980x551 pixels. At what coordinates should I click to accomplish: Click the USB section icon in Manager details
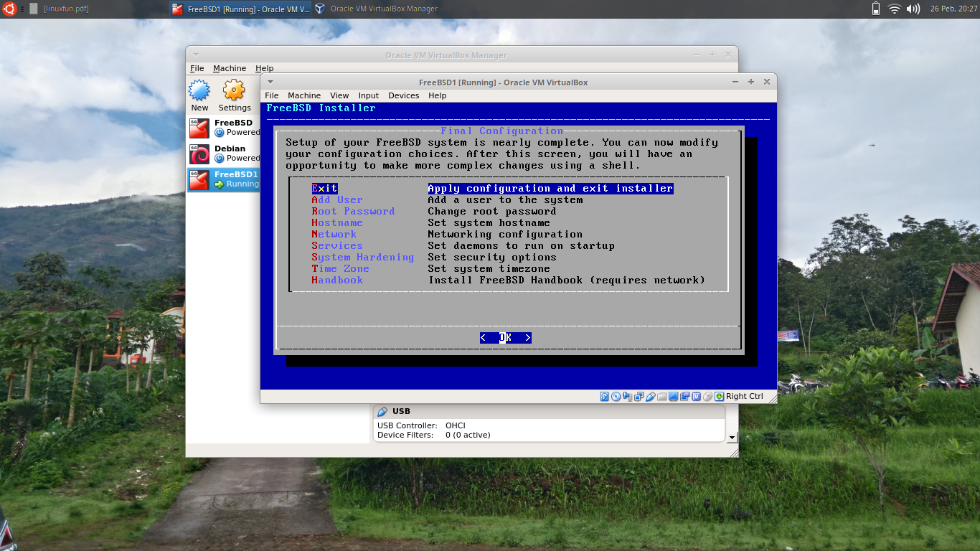point(382,411)
